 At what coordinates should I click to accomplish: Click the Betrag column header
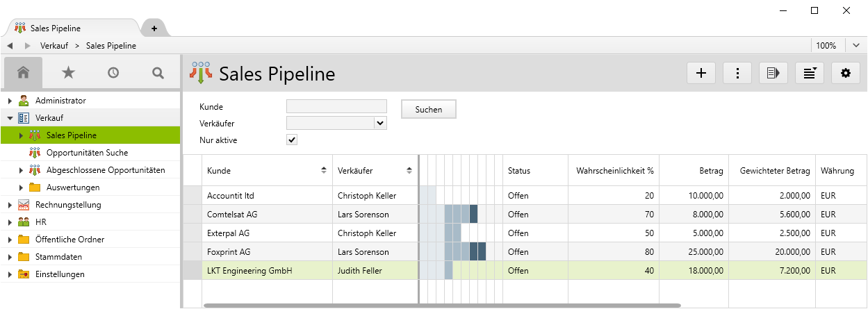[694, 170]
